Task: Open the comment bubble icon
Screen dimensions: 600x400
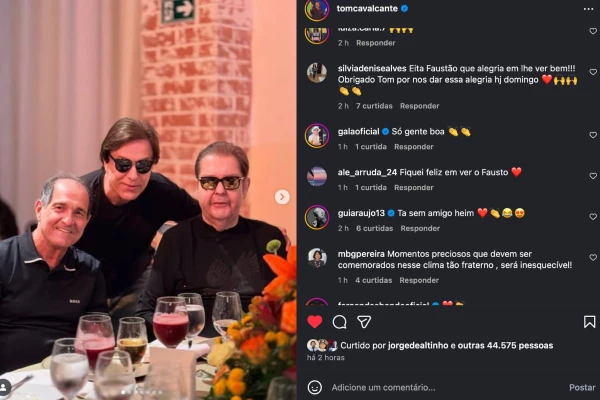Action: 340,322
